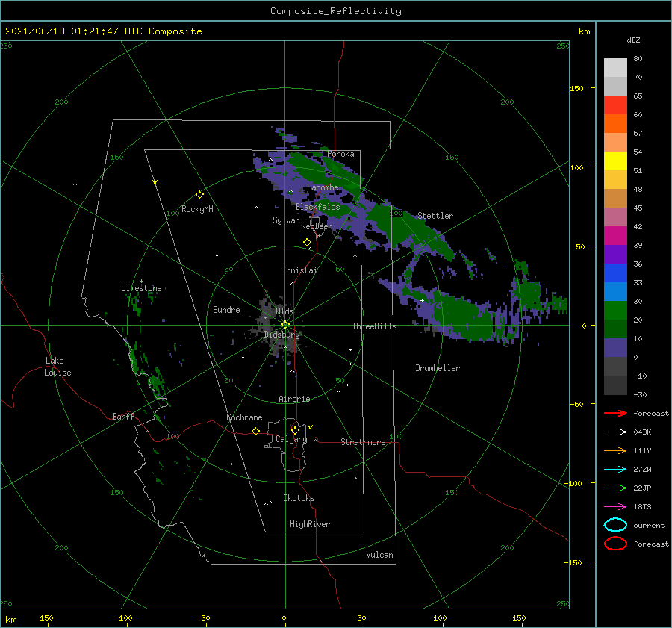
Task: Click the yellow diamond marker inside Calgary
Action: coord(295,430)
